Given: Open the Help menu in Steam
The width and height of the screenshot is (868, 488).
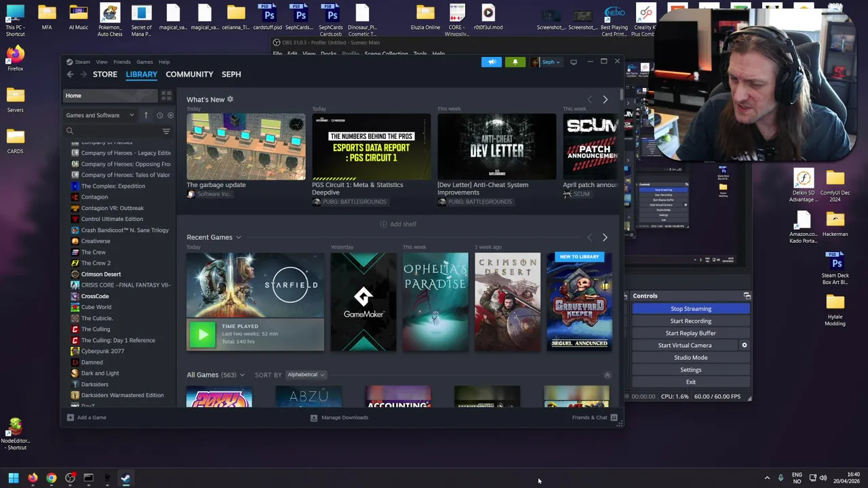Looking at the screenshot, I should click(164, 62).
